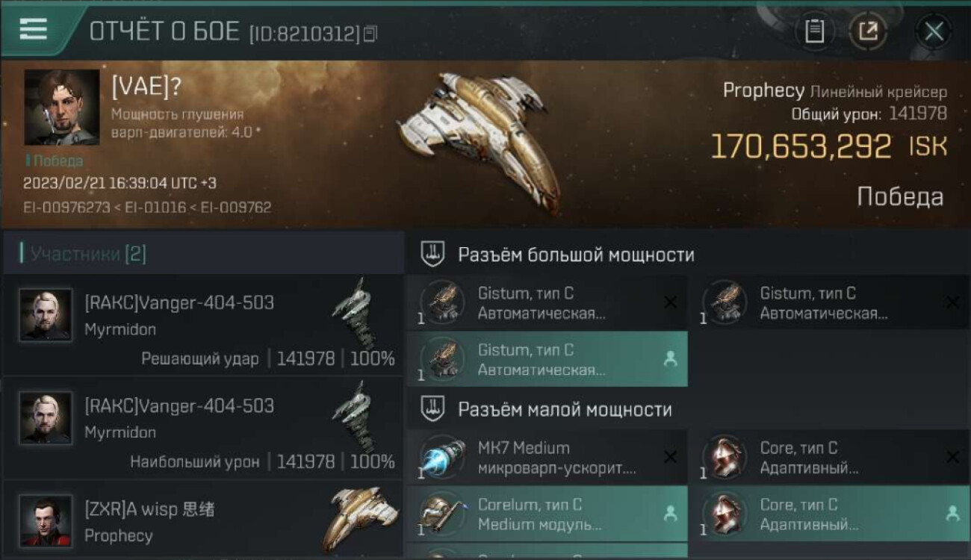Copy the battle report ID icon
The height and width of the screenshot is (560, 971).
pos(370,34)
